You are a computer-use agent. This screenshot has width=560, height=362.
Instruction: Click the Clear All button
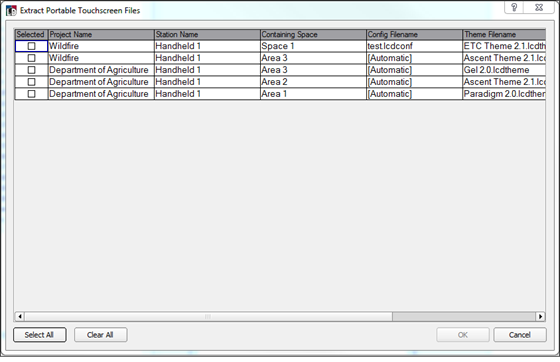point(100,335)
